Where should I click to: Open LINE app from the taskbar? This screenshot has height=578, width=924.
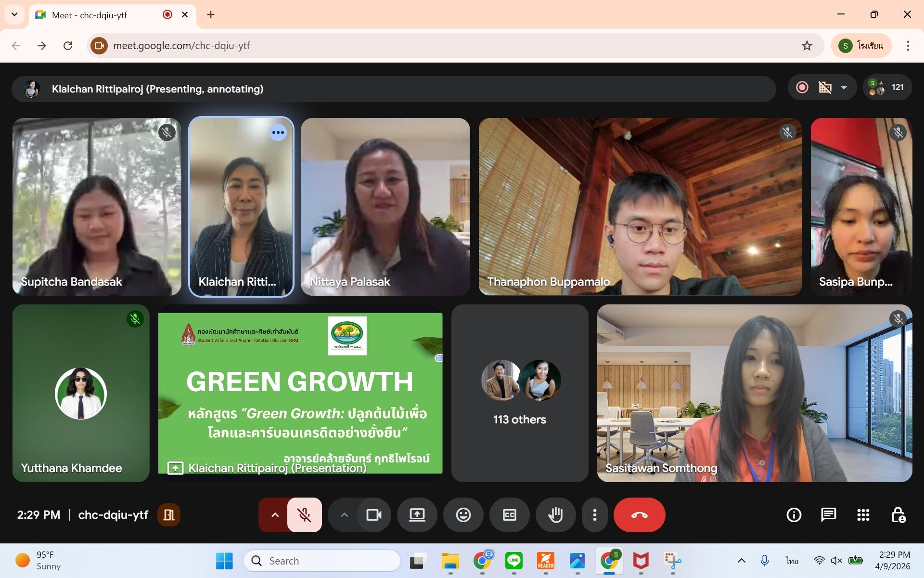(513, 561)
